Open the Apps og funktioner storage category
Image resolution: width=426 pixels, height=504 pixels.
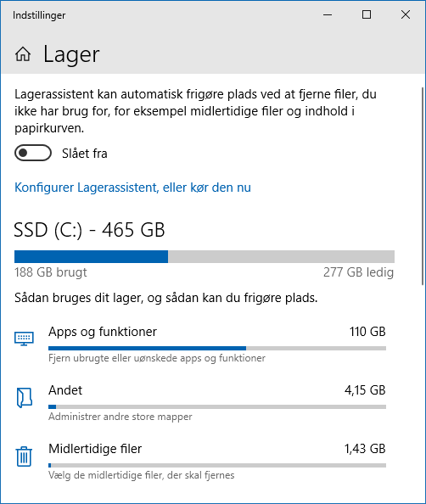(x=200, y=344)
